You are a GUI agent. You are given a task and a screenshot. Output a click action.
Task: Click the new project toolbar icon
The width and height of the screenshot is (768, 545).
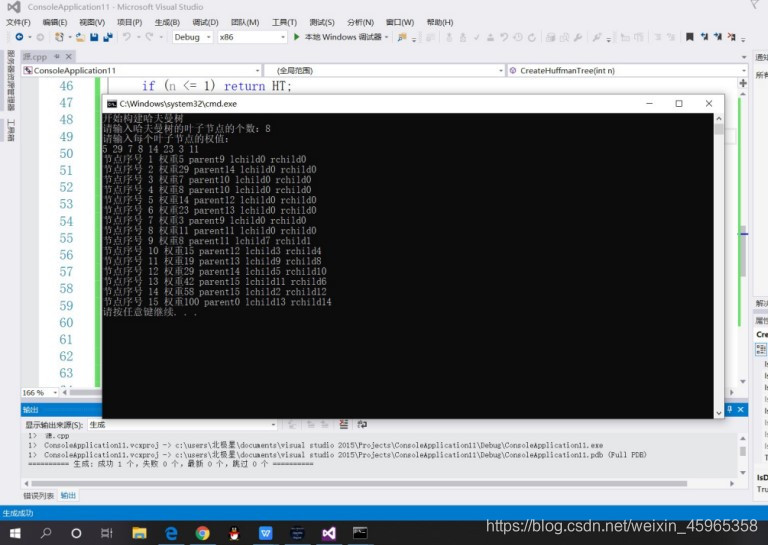[59, 37]
